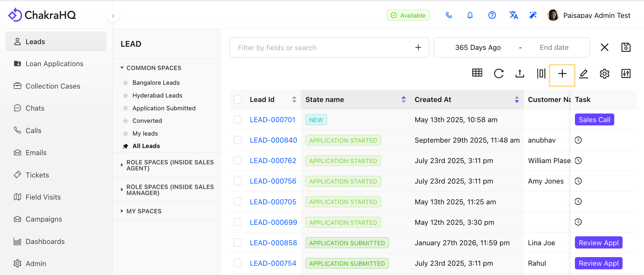Click the plus icon to add lead
This screenshot has width=644, height=275.
click(562, 74)
